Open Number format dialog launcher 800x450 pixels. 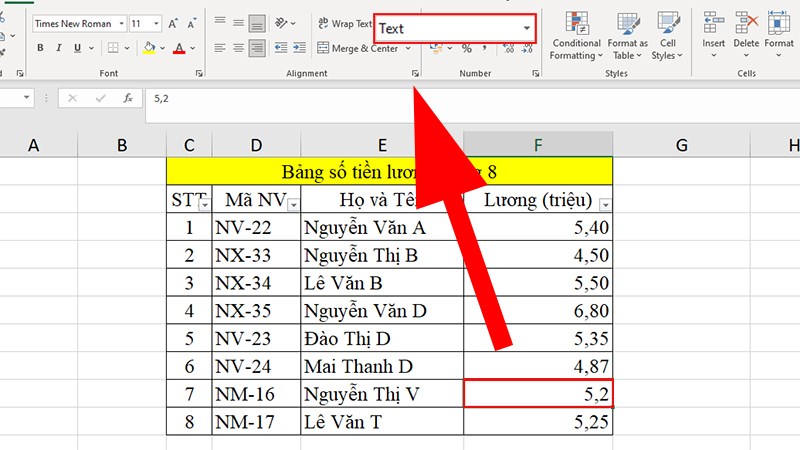tap(535, 73)
